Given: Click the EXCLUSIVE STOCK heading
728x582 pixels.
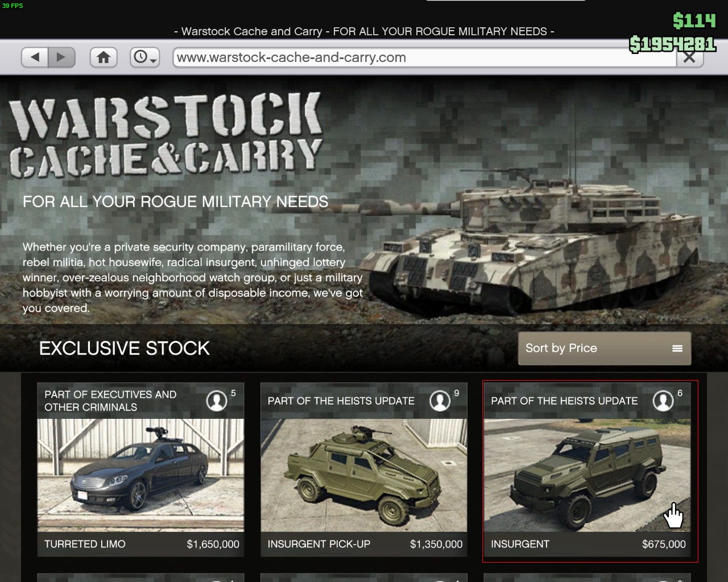Looking at the screenshot, I should pyautogui.click(x=125, y=348).
